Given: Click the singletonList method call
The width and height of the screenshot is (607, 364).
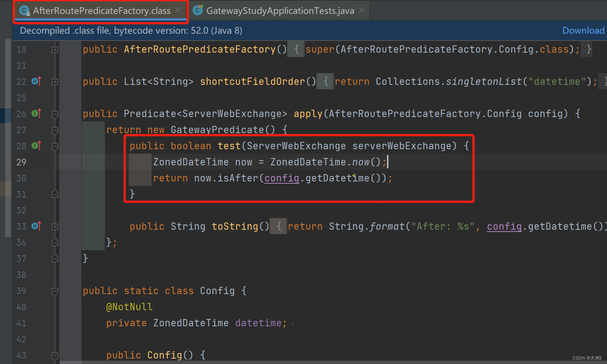Looking at the screenshot, I should (x=484, y=82).
